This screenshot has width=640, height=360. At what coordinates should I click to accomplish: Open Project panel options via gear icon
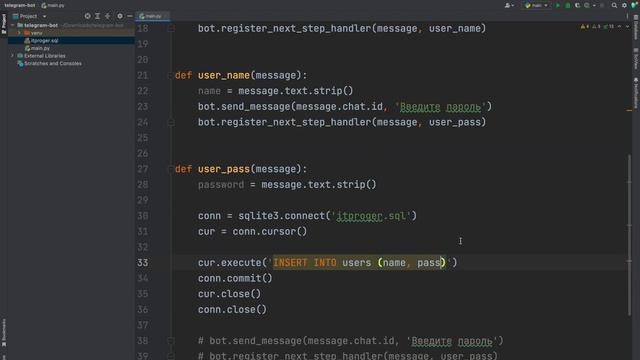click(120, 16)
